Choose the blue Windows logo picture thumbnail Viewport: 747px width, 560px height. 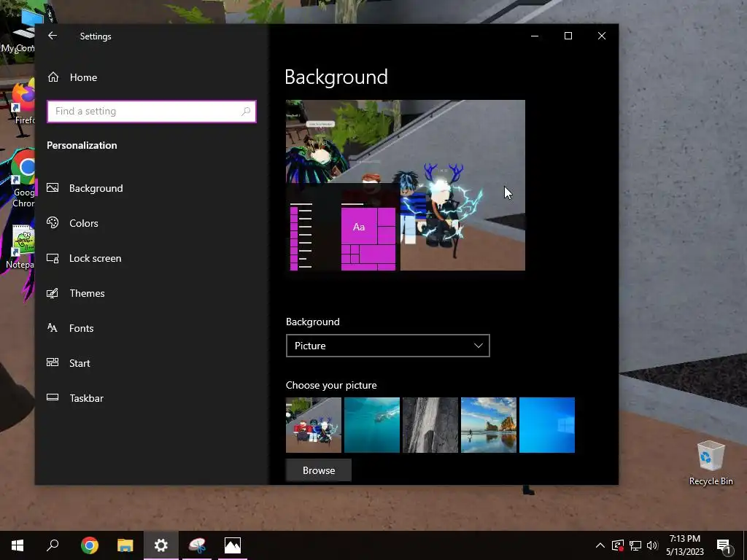[x=547, y=425]
